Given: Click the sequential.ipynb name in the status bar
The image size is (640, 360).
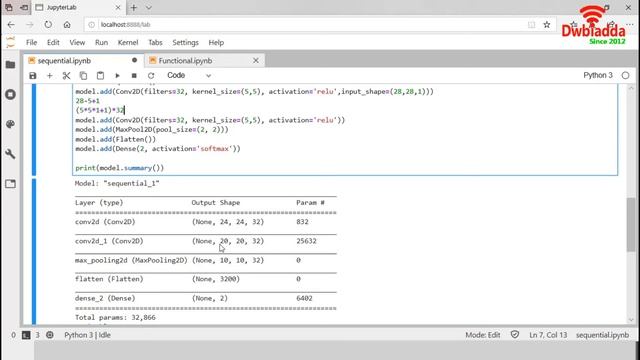Looking at the screenshot, I should pos(602,335).
